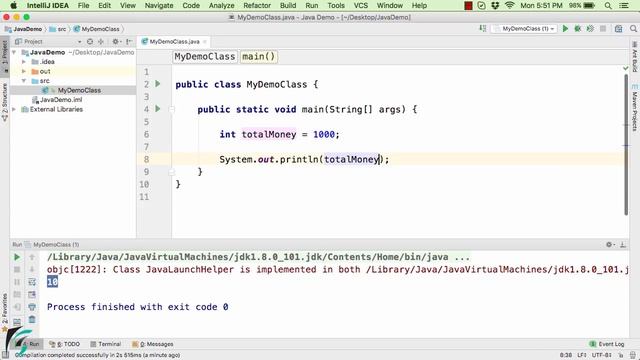Expand the out folder
This screenshot has width=640, height=360.
click(x=24, y=71)
